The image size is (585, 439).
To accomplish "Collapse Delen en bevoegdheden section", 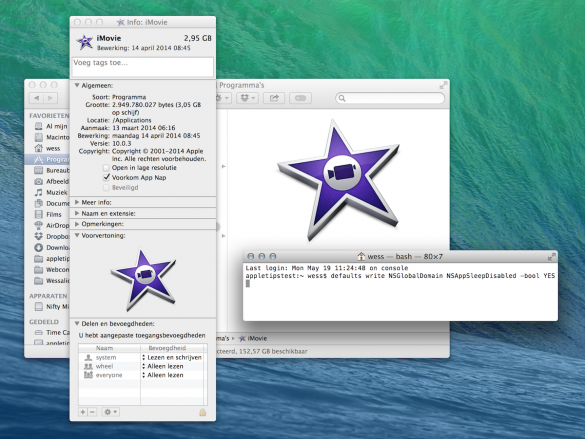I will tap(77, 323).
